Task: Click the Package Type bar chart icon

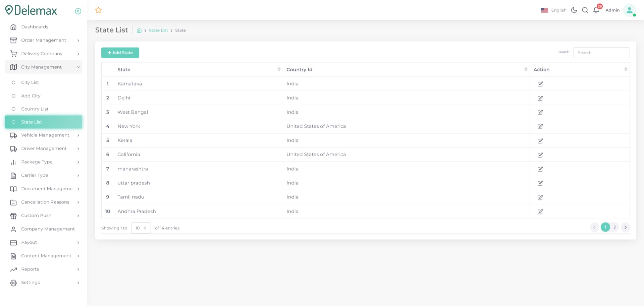Action: (13, 162)
